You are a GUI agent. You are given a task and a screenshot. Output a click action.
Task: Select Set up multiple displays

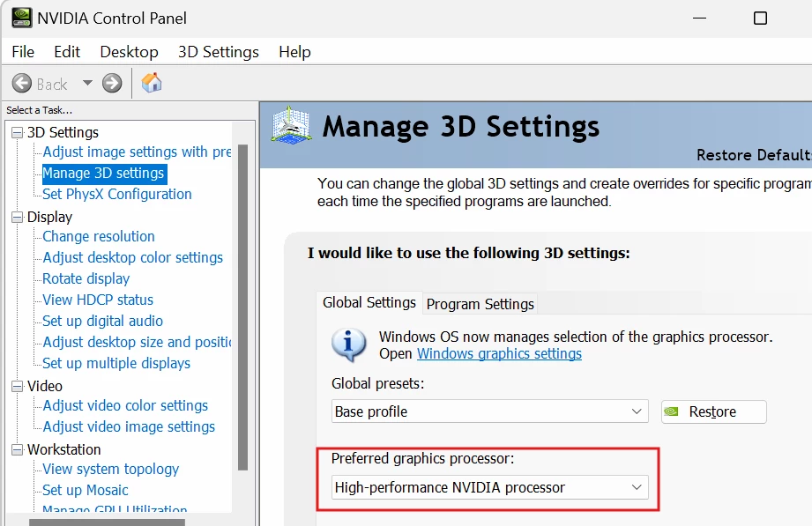[x=116, y=363]
